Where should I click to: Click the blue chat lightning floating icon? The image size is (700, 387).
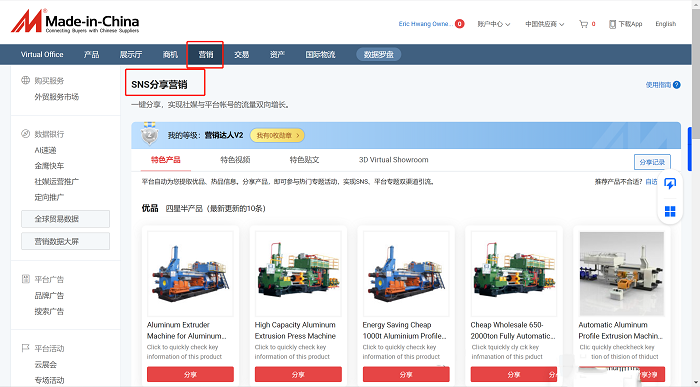click(670, 184)
